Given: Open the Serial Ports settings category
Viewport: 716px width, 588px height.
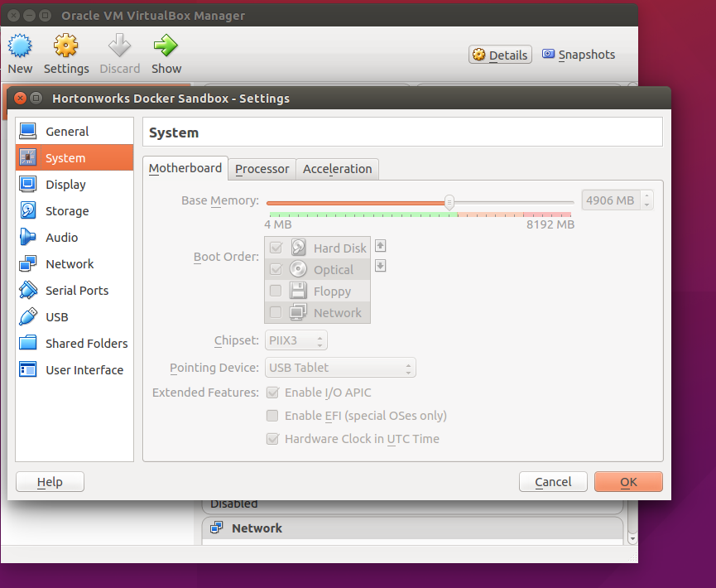Looking at the screenshot, I should click(x=74, y=291).
